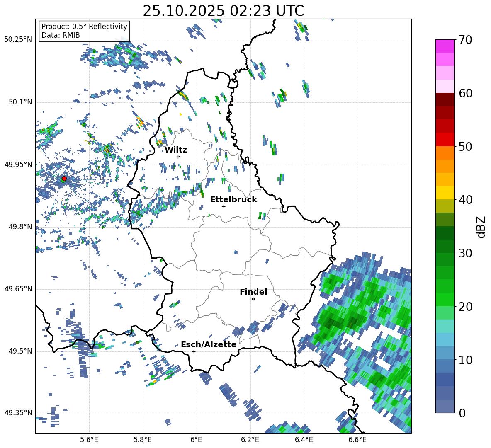Click the 6.6°E longitude label
Viewport: 491px width, 448px height.
357,440
